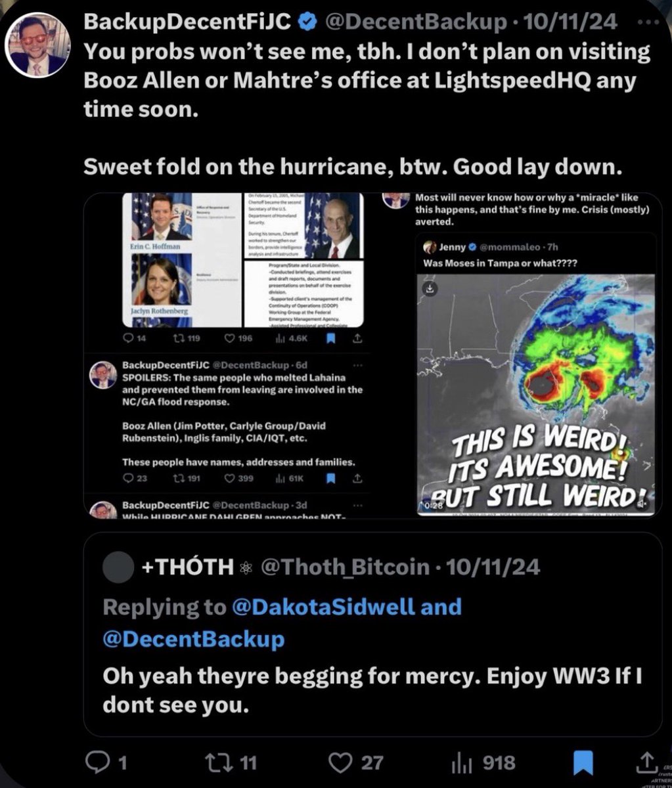The height and width of the screenshot is (788, 672).
Task: Mute the video using the speaker icon
Action: point(641,504)
